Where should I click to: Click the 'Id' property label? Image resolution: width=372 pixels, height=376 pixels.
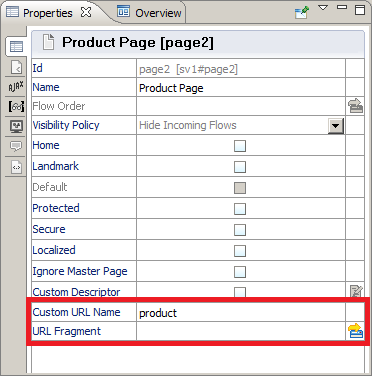pyautogui.click(x=37, y=68)
